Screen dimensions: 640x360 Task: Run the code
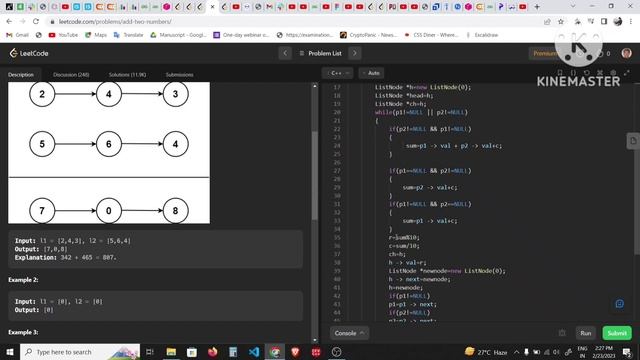click(x=586, y=333)
